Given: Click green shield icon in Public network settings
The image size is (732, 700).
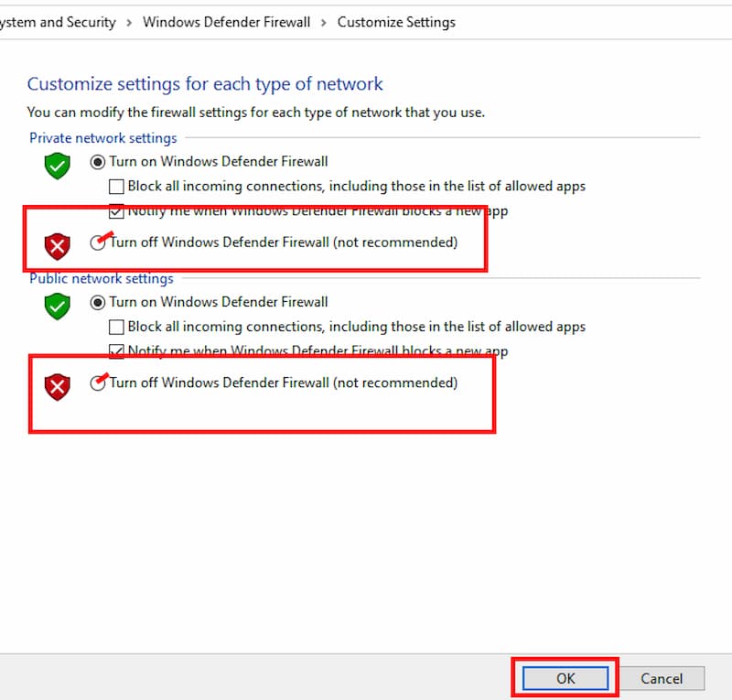Looking at the screenshot, I should click(x=58, y=307).
